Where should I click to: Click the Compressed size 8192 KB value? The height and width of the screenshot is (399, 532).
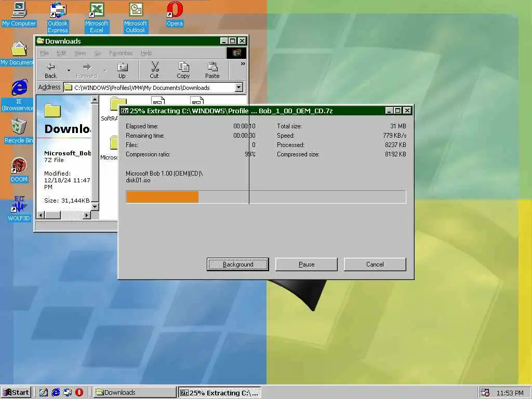395,154
